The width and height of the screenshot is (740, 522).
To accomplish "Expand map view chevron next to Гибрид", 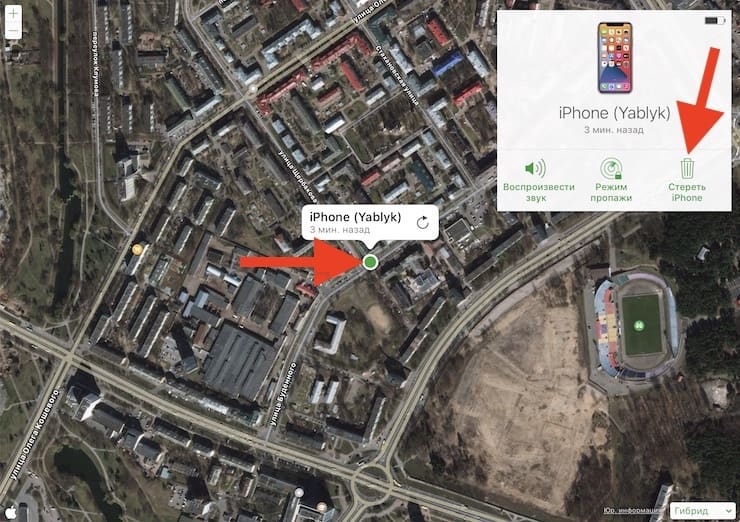I will coord(728,511).
